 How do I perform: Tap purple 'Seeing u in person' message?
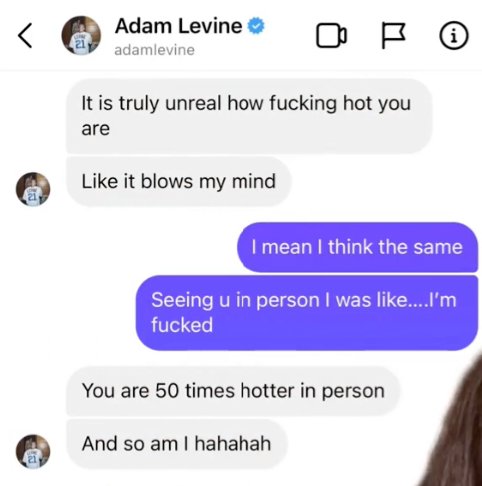[307, 313]
